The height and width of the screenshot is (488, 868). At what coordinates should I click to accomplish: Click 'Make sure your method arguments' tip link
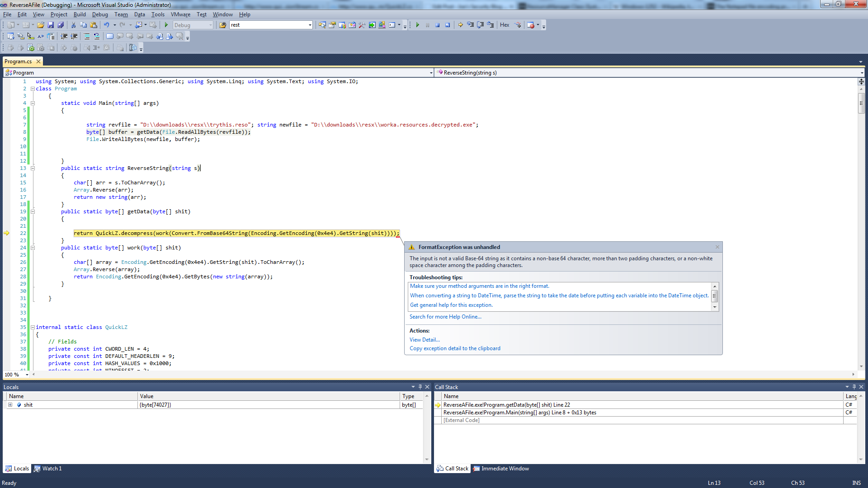click(479, 286)
